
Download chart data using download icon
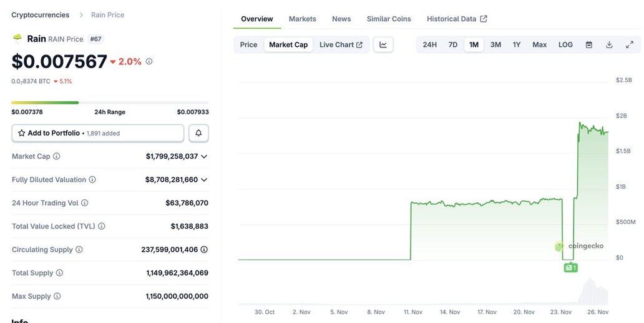[x=609, y=45]
